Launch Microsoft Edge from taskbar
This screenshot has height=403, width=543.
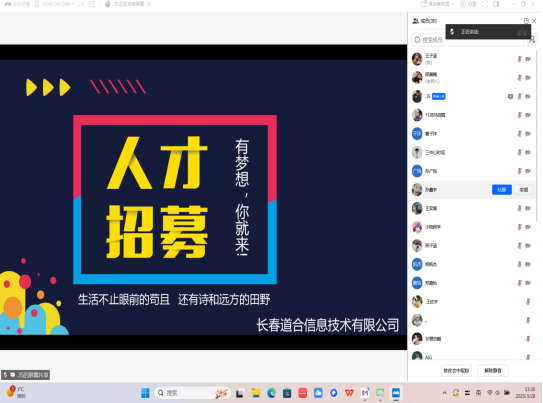[272, 393]
